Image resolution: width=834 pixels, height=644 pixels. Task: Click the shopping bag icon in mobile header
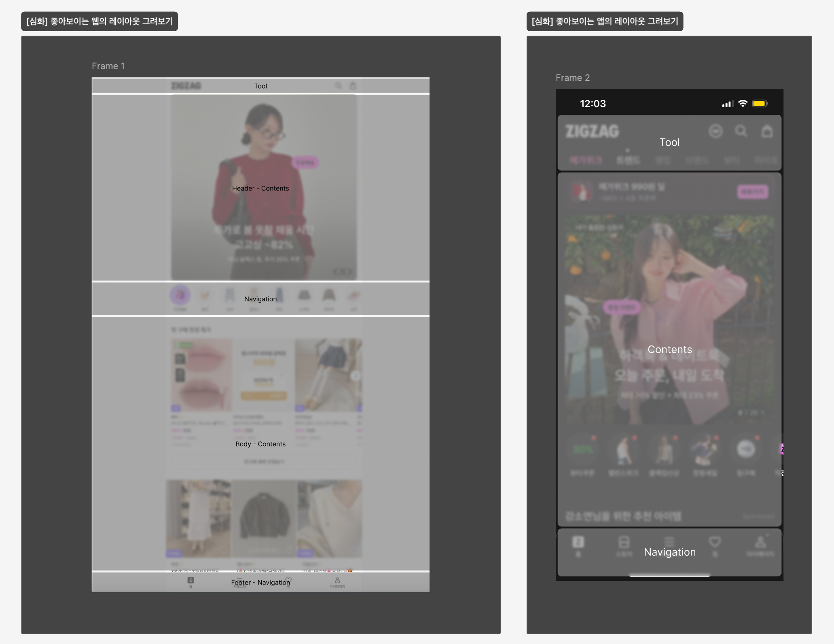pos(767,131)
